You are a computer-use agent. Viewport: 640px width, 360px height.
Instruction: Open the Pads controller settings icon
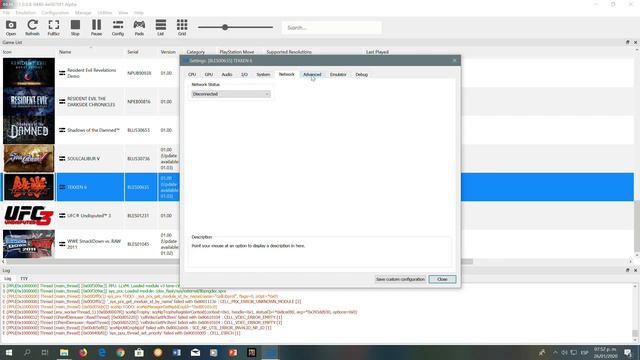click(x=139, y=27)
